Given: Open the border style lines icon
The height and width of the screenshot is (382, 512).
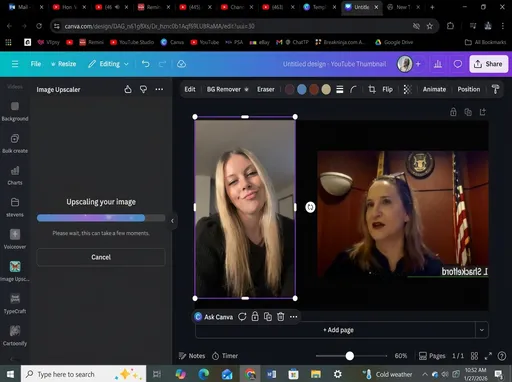Looking at the screenshot, I should pyautogui.click(x=340, y=89).
